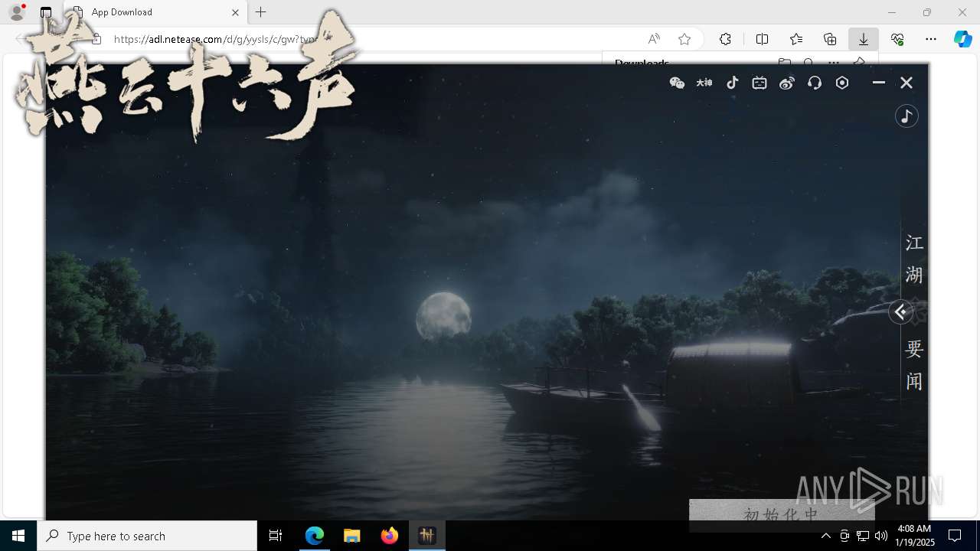This screenshot has width=980, height=551.
Task: Open the taskbar clock and date
Action: pos(915,536)
